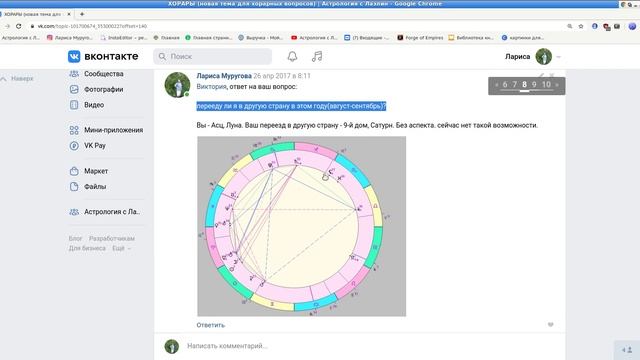640x360 pixels.
Task: Open Лариса Муругова author link
Action: [x=224, y=76]
